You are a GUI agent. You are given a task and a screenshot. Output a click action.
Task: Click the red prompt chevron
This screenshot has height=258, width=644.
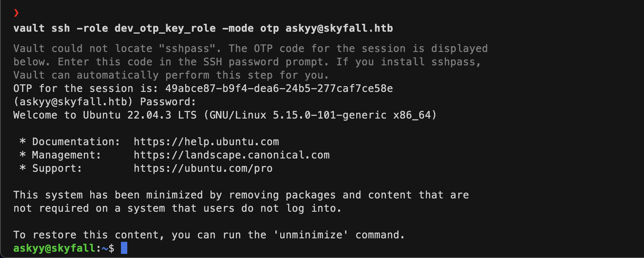[16, 13]
